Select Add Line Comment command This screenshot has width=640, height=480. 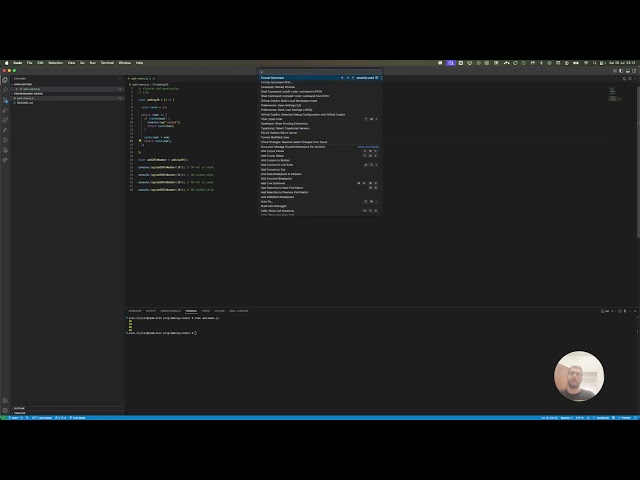320,183
